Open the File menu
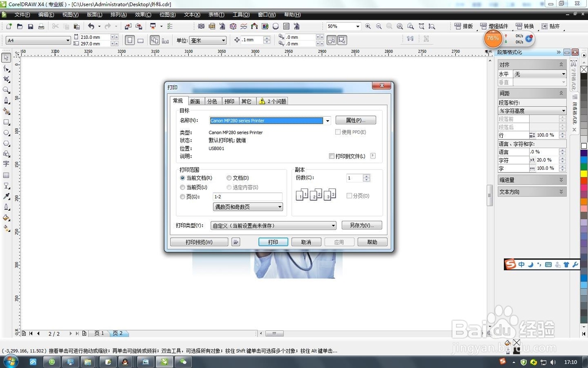 (x=22, y=15)
